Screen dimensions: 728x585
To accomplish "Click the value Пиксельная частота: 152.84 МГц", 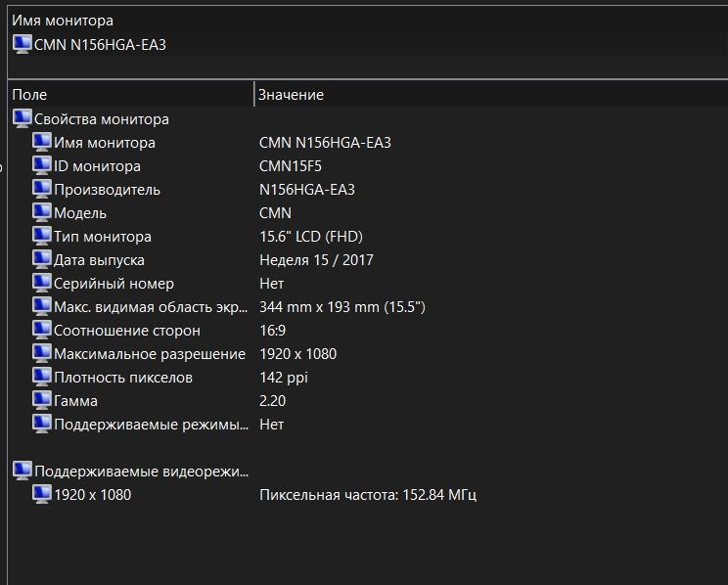I will coord(368,495).
